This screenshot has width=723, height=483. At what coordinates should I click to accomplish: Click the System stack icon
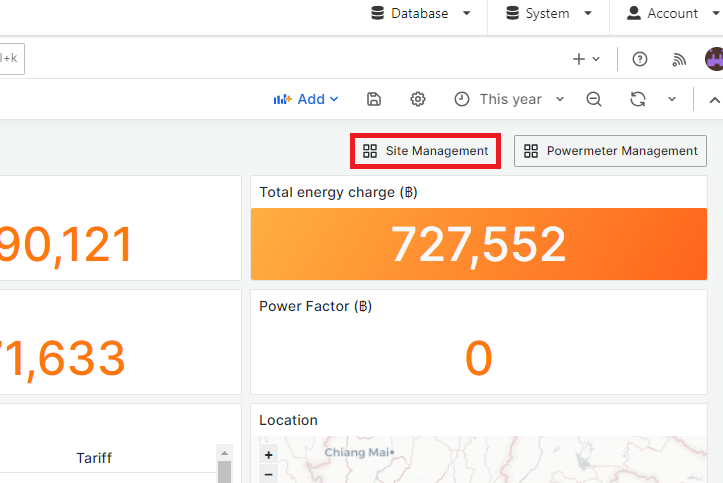(512, 13)
